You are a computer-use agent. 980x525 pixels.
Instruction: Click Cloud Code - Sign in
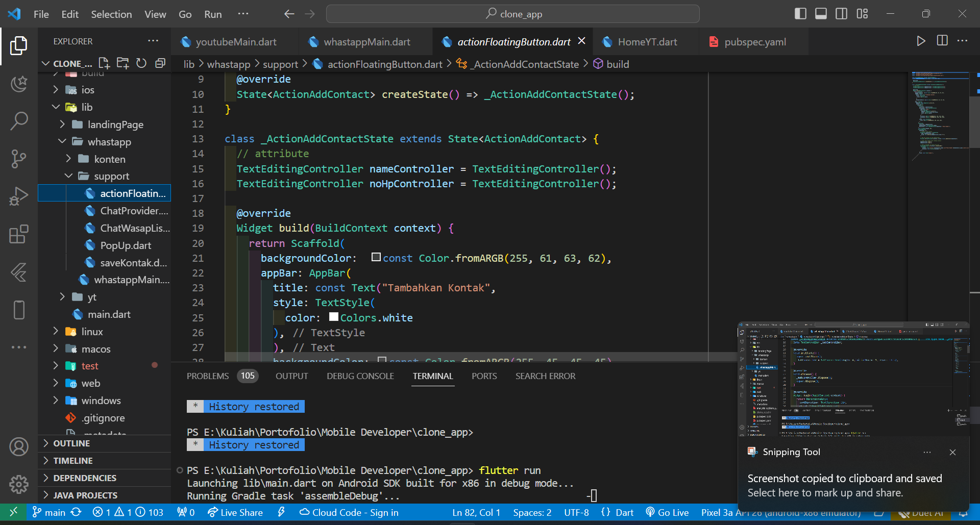tap(349, 512)
